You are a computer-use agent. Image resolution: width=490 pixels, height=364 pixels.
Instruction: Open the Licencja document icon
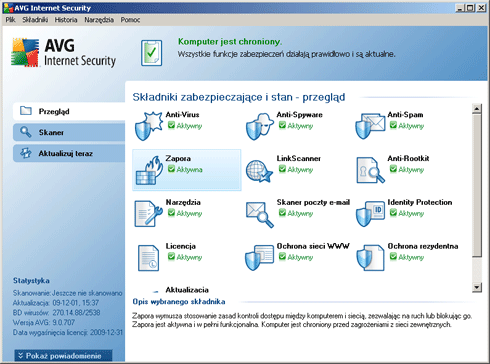tap(148, 258)
